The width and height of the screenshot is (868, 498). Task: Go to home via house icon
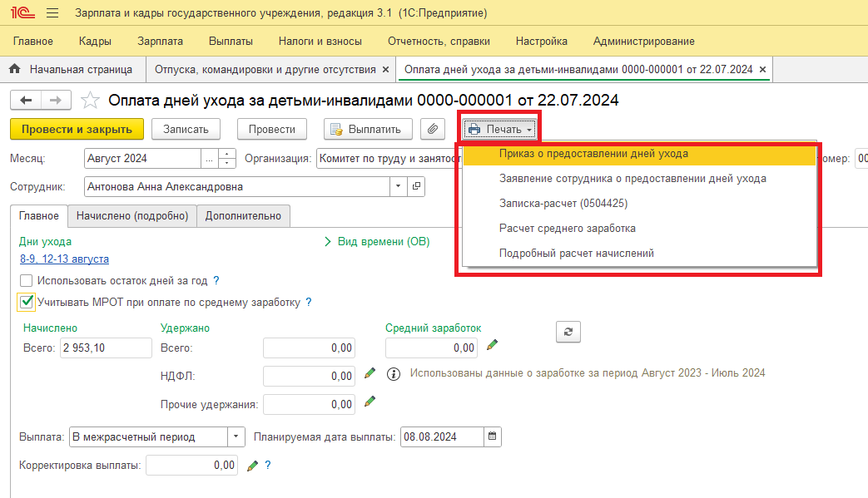click(15, 69)
